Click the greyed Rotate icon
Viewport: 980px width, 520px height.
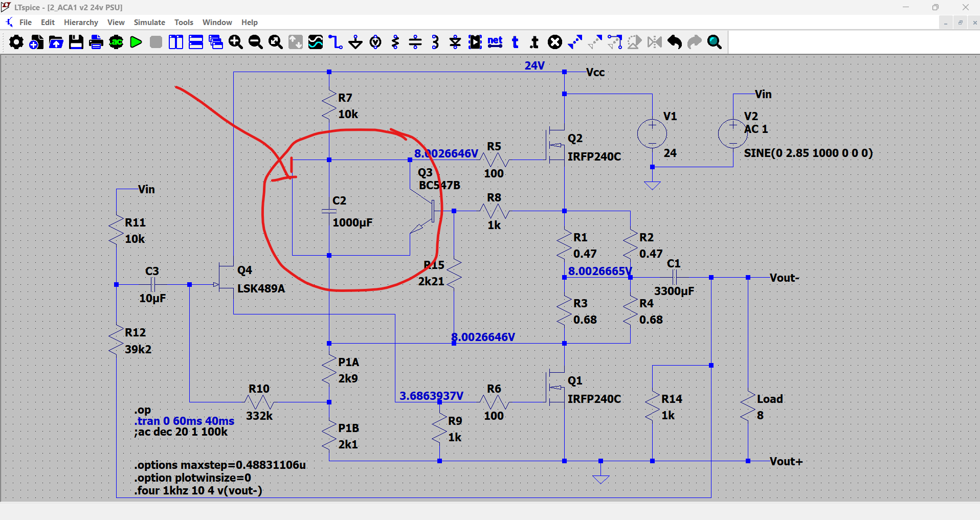[635, 42]
